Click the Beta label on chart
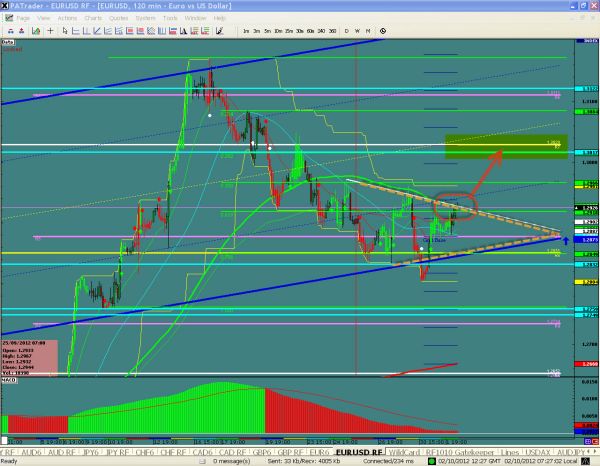Viewport: 600px width, 466px height. tap(7, 44)
